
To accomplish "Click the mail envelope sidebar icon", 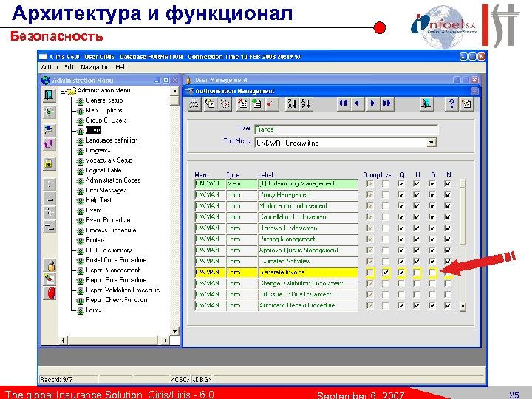I will point(50,279).
